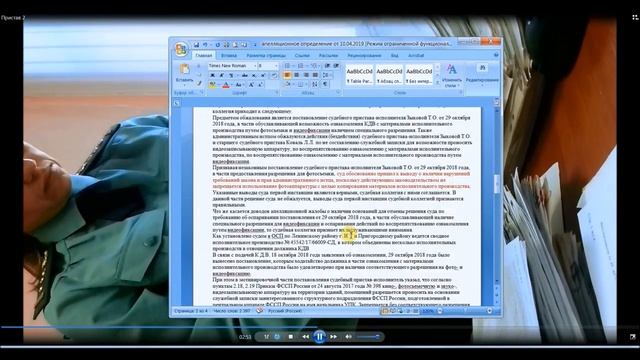The image size is (640, 360).
Task: Toggle subscript formatting
Action: point(254,75)
